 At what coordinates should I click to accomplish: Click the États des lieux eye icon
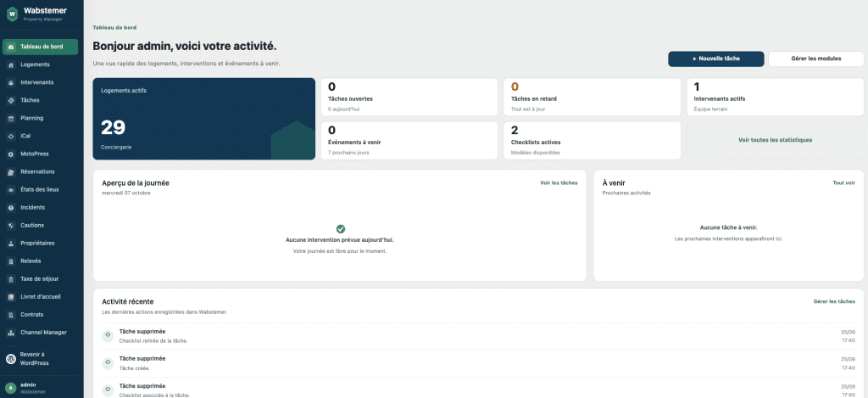tap(10, 189)
